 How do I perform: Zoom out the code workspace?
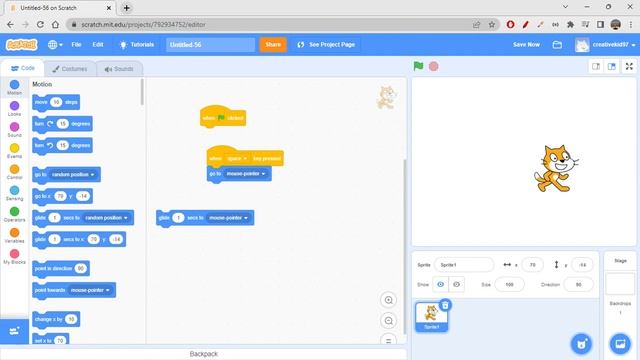[389, 320]
